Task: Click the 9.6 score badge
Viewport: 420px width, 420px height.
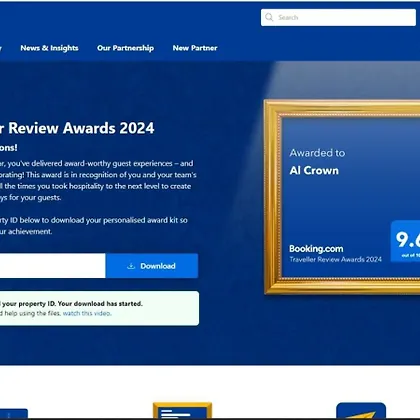Action: (405, 241)
